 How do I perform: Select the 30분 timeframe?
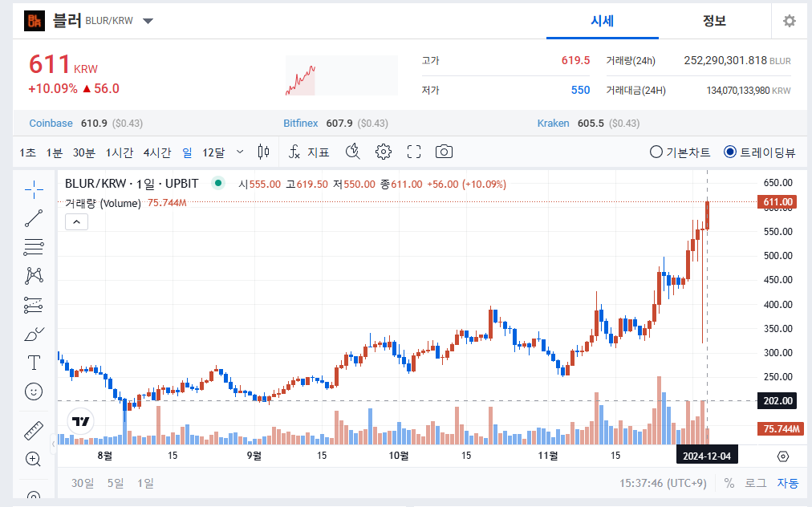84,152
